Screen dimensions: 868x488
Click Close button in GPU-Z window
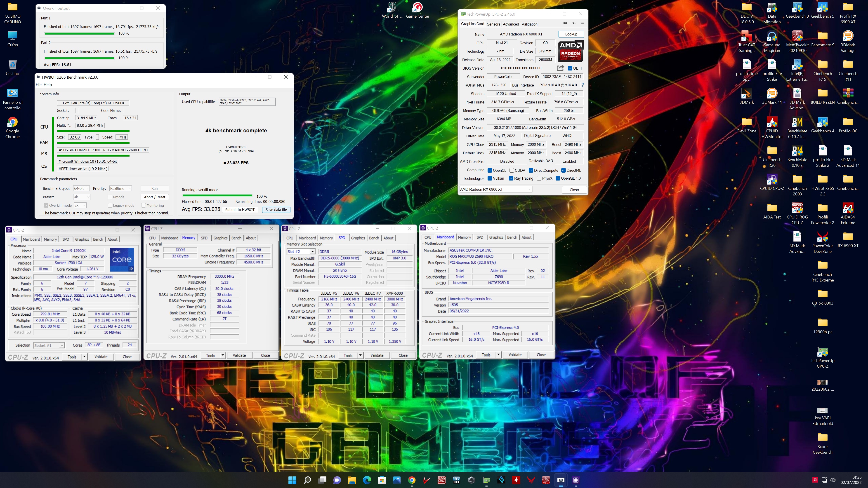pyautogui.click(x=574, y=190)
